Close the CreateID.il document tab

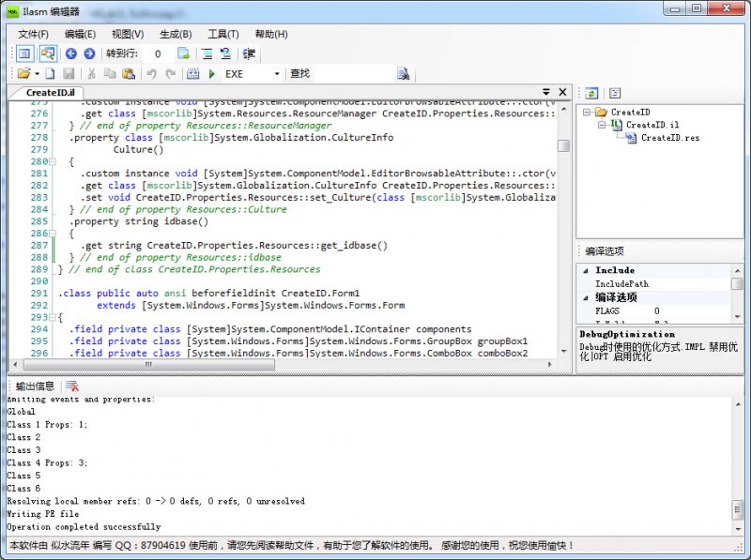click(x=562, y=92)
